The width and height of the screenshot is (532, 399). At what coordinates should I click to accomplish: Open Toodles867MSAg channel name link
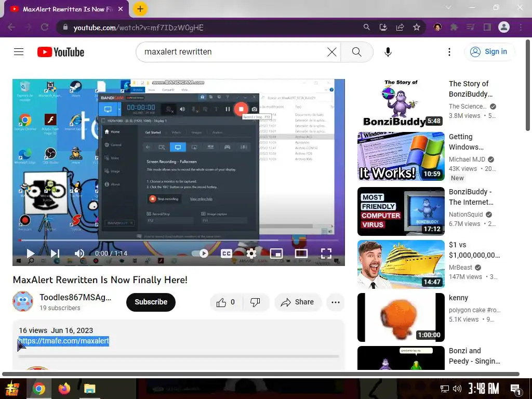[75, 297]
